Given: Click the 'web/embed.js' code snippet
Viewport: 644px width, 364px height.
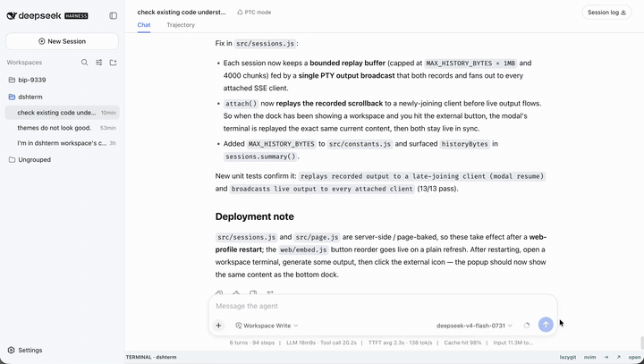Looking at the screenshot, I should coord(303,250).
